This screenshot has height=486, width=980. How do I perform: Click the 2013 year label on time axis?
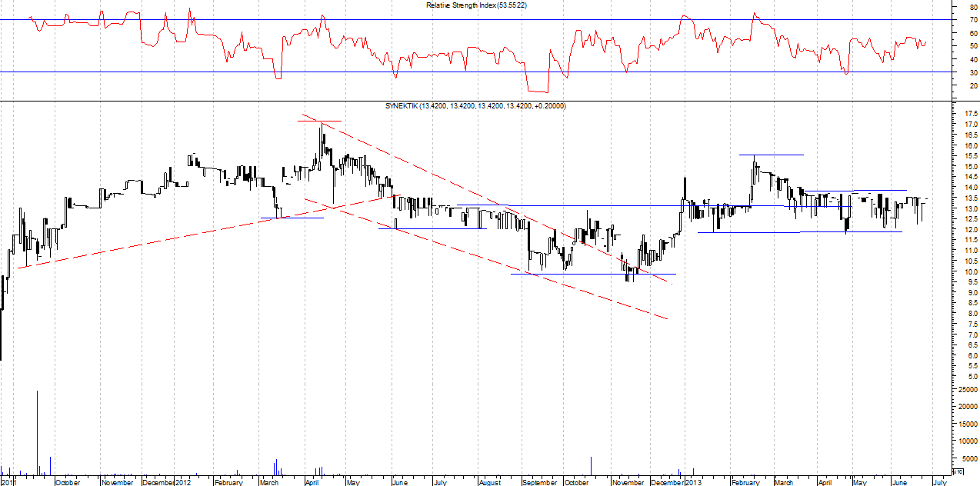(x=693, y=482)
